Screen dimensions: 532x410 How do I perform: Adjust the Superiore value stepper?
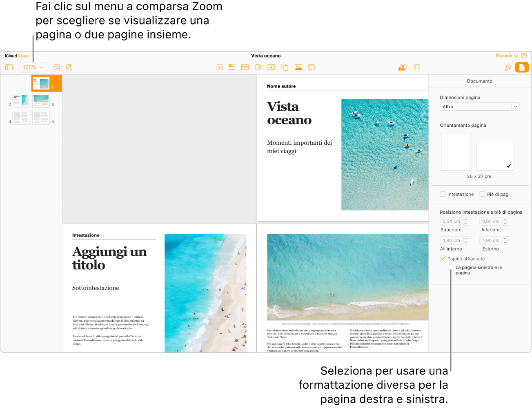point(465,221)
